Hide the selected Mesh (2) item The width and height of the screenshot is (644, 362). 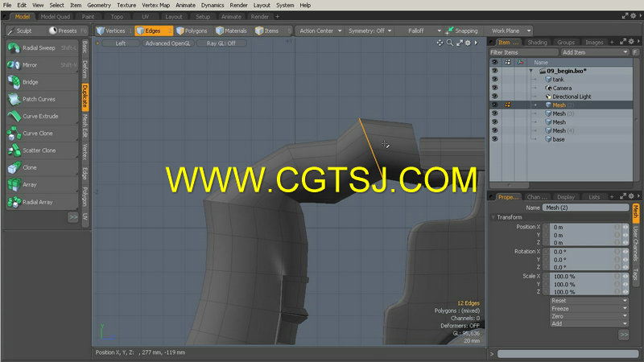(494, 105)
